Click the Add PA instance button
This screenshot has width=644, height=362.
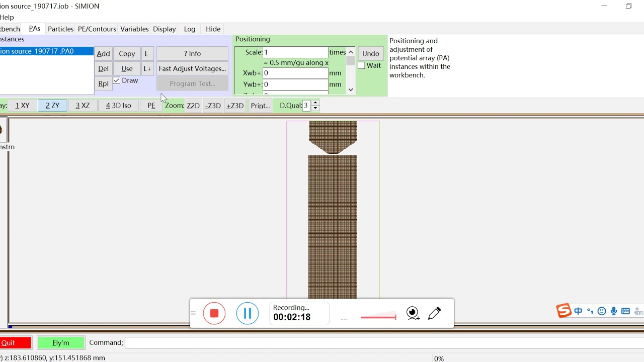103,54
